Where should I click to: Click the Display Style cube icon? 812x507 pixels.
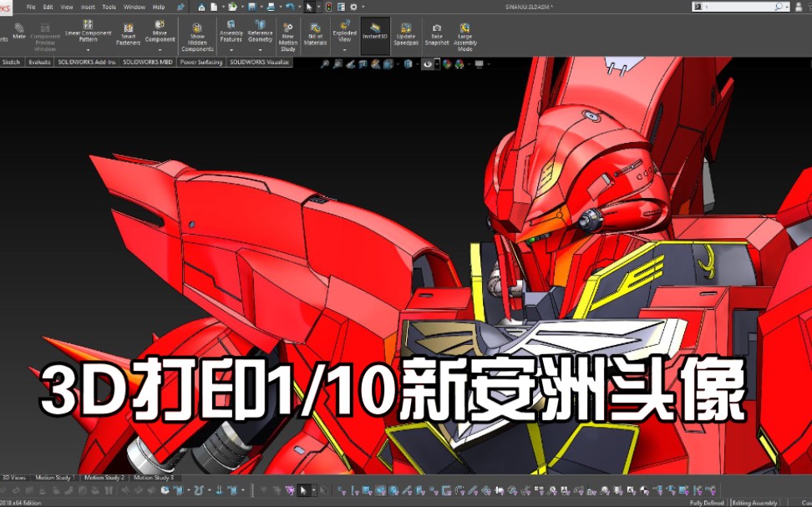coord(408,64)
